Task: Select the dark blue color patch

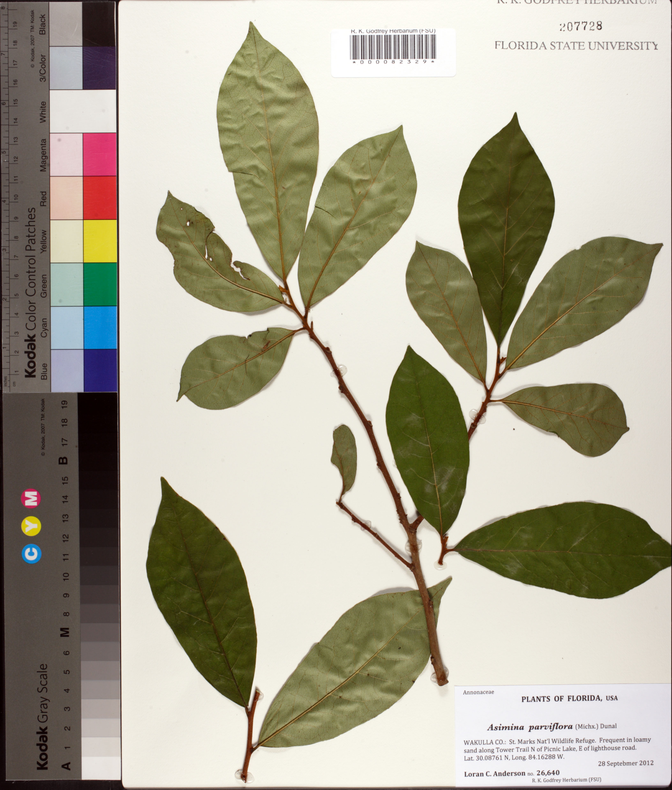Action: coord(99,370)
